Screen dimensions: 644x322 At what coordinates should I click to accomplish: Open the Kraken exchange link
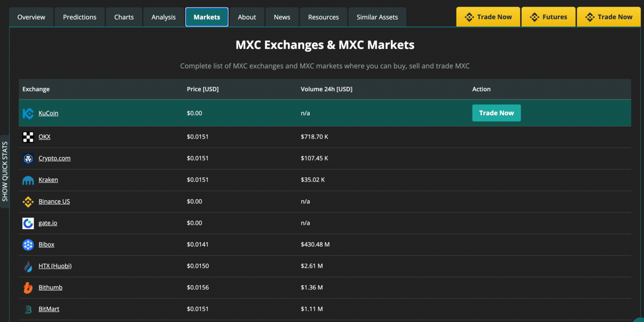point(48,180)
